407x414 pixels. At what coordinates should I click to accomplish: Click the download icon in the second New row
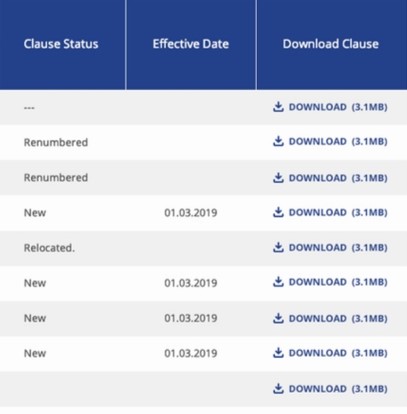[x=278, y=282]
